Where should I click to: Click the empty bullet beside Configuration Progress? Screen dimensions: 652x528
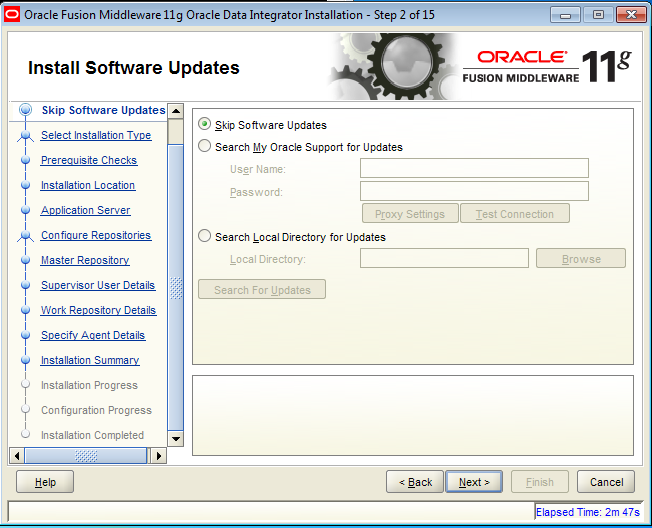pos(26,409)
